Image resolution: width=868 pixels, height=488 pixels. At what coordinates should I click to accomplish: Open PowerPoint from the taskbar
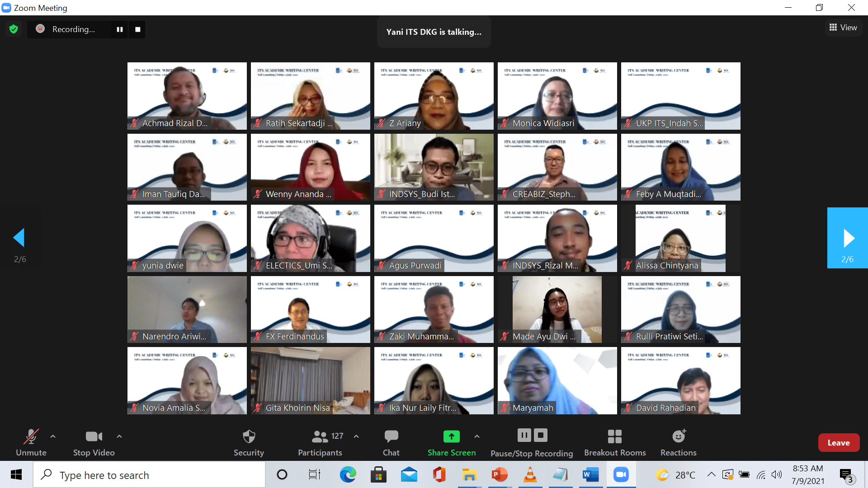pos(499,475)
